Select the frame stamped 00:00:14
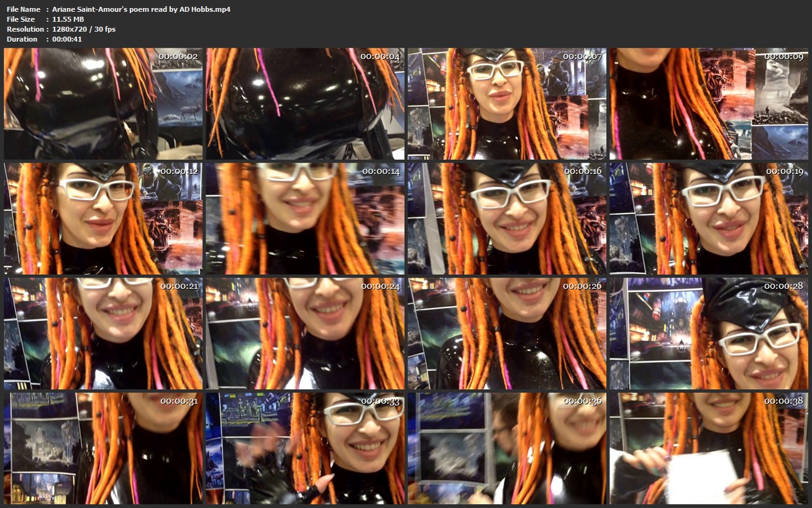 click(x=305, y=219)
